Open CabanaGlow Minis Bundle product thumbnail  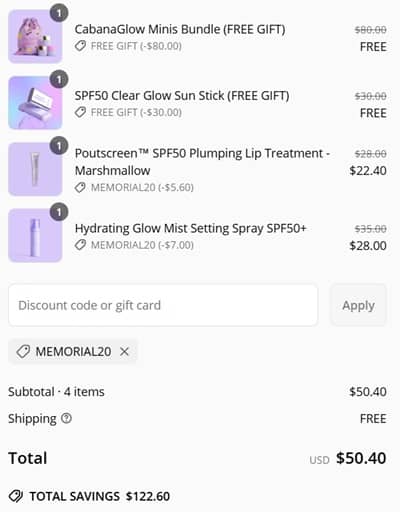35,36
